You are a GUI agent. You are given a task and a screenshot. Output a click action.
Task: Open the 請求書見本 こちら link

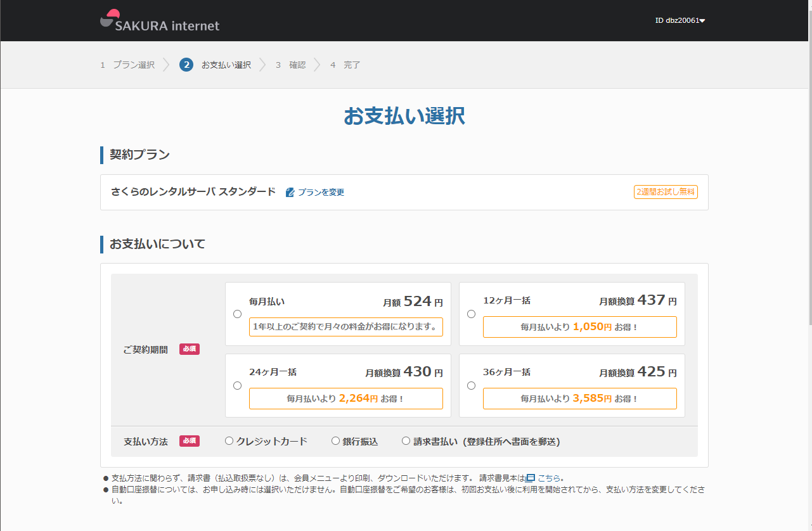[x=550, y=478]
